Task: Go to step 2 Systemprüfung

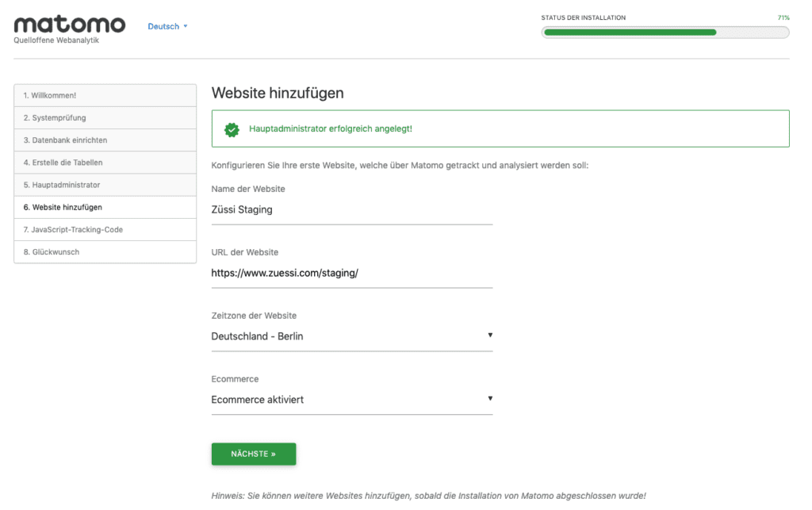Action: pyautogui.click(x=105, y=118)
